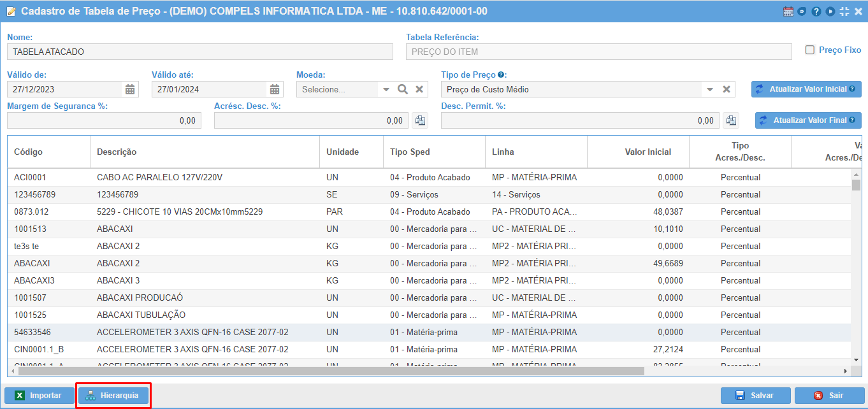
Task: Sort by Tipo Acres./Desc. column header
Action: pos(740,152)
